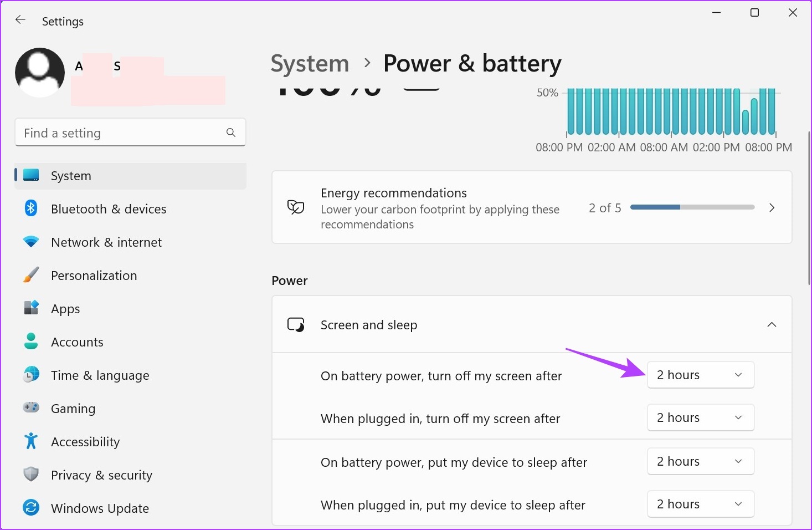
Task: Click the Accessibility figure icon
Action: [31, 441]
